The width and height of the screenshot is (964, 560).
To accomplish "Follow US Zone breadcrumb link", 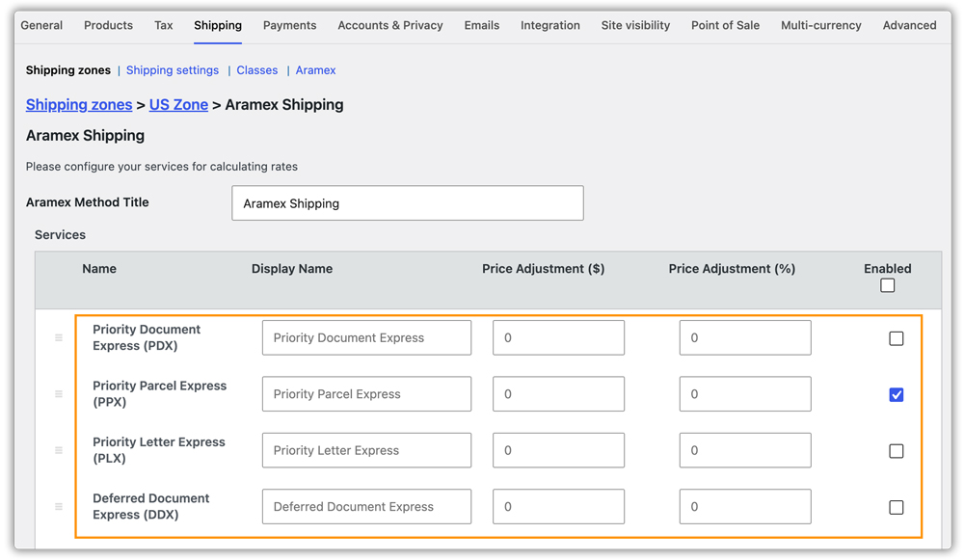I will tap(178, 104).
